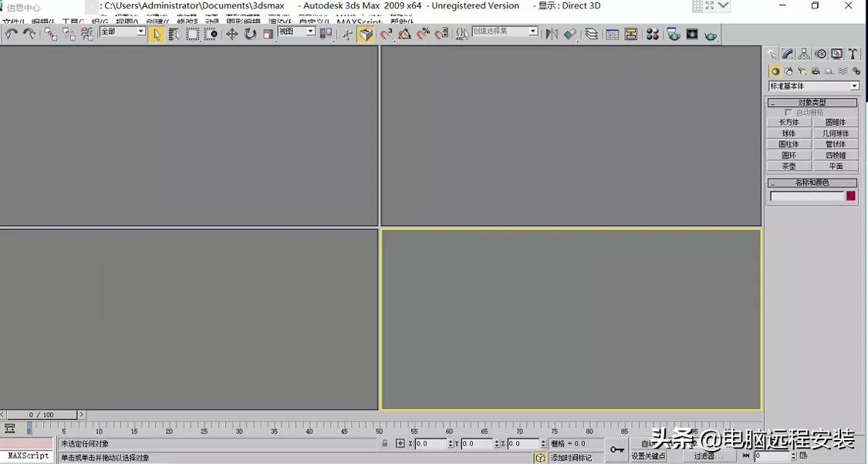Open the Standard Primitives dropdown
The image size is (868, 464).
click(812, 86)
